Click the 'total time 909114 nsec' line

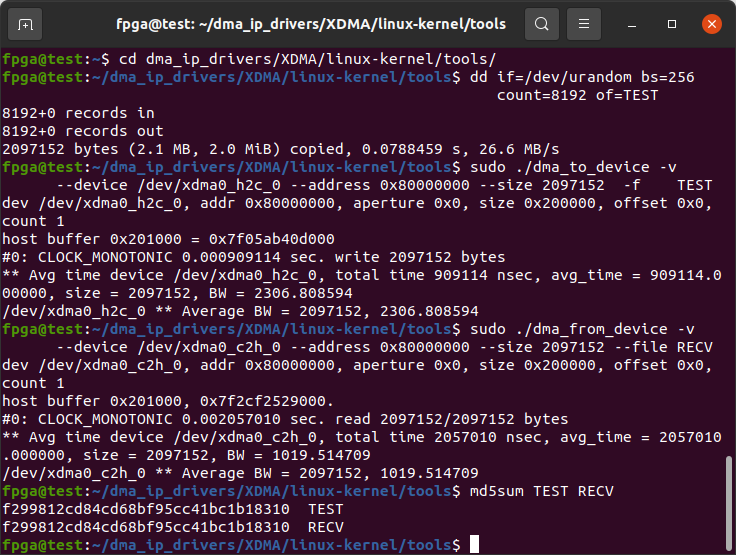[361, 275]
